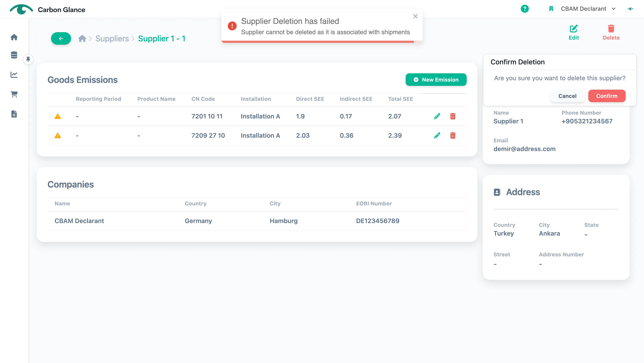Edit the 7201 10 11 emission with the pencil
644x363 pixels.
coord(437,116)
